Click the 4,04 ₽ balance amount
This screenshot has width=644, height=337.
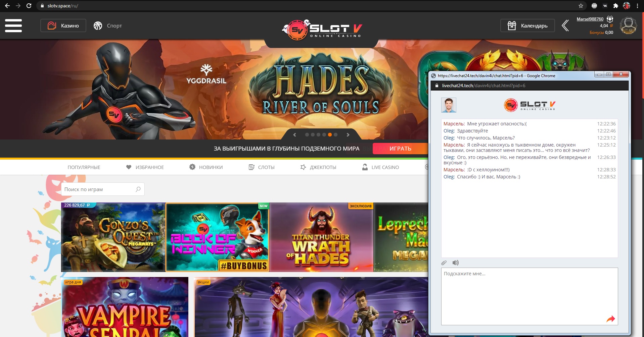coord(606,26)
